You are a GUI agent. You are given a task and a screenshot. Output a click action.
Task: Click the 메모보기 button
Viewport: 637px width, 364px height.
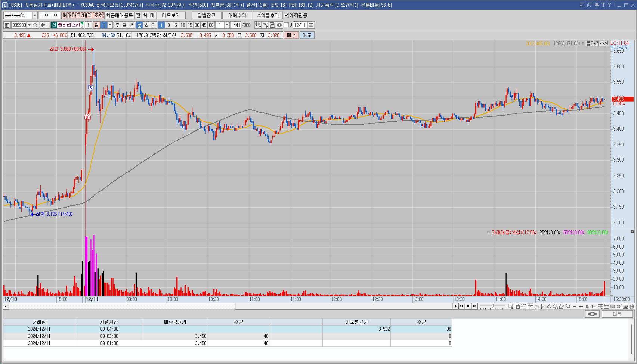(171, 15)
